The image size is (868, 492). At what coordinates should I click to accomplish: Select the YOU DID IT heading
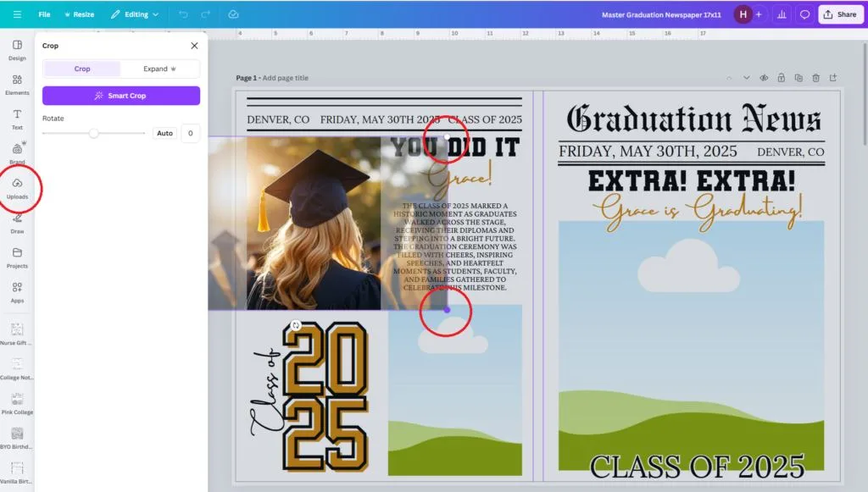(455, 147)
